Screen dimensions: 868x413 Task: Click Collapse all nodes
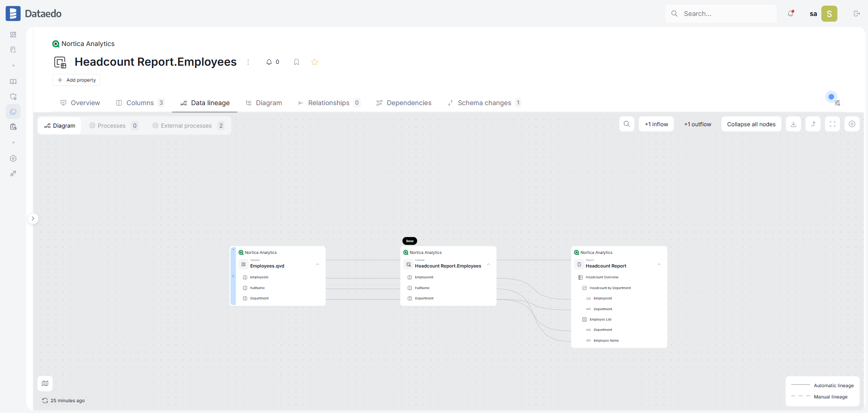pyautogui.click(x=751, y=124)
